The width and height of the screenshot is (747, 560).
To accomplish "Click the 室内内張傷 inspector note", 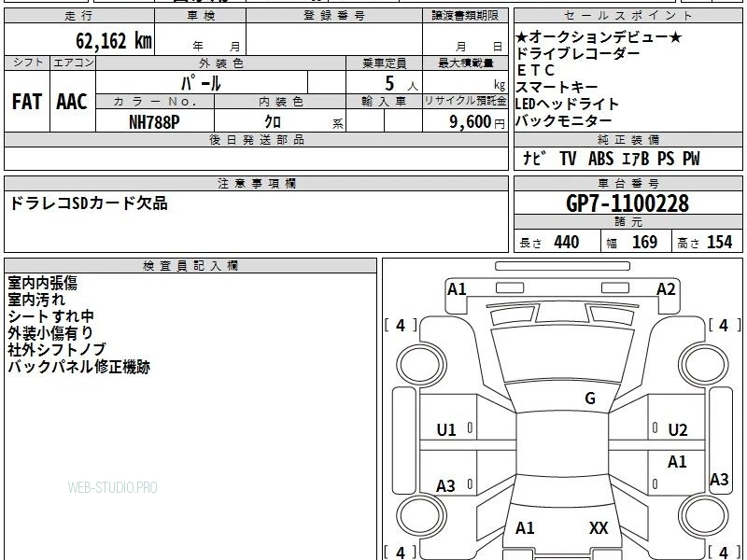I will 42,283.
